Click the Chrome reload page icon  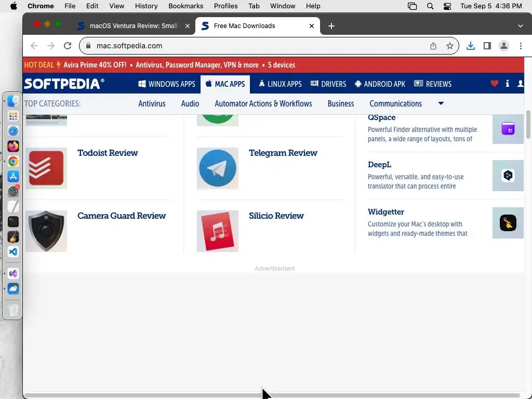coord(68,46)
